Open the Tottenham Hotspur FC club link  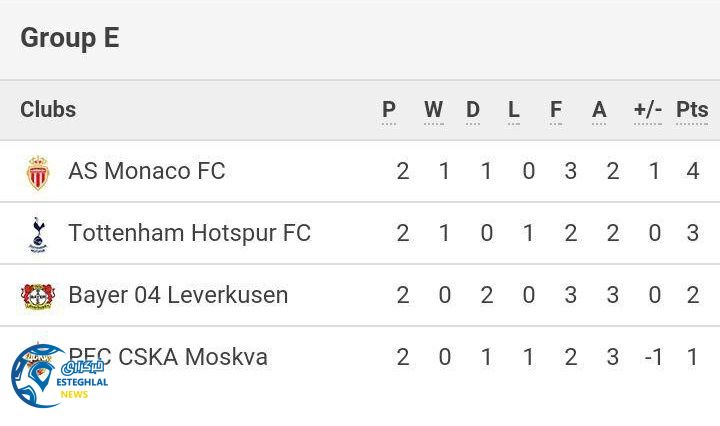click(189, 234)
